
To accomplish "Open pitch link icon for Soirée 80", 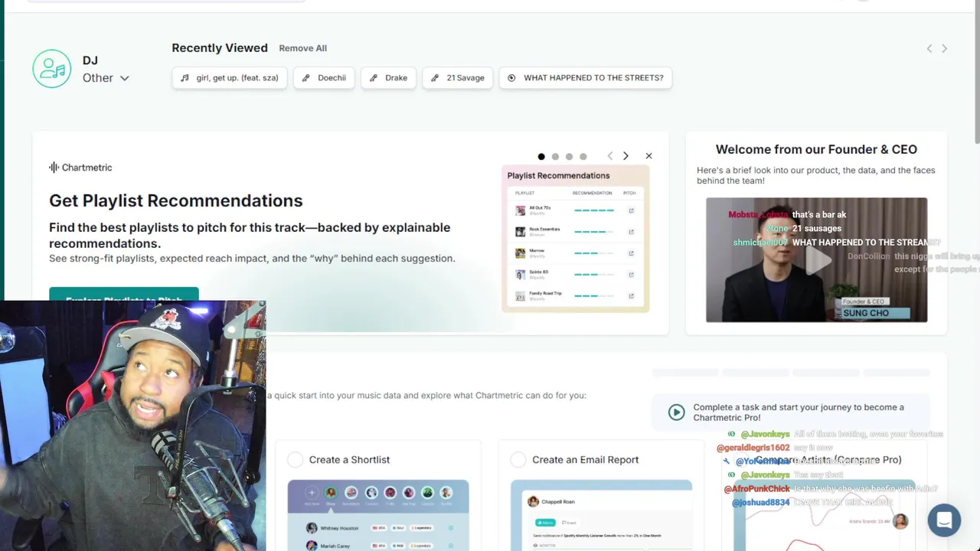I will point(632,274).
